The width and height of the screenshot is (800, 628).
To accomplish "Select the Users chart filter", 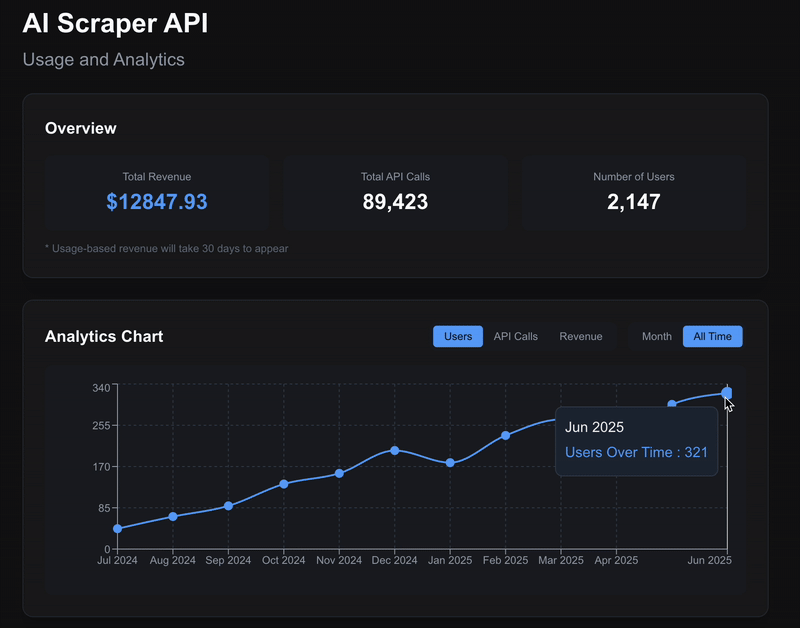I will click(x=457, y=336).
